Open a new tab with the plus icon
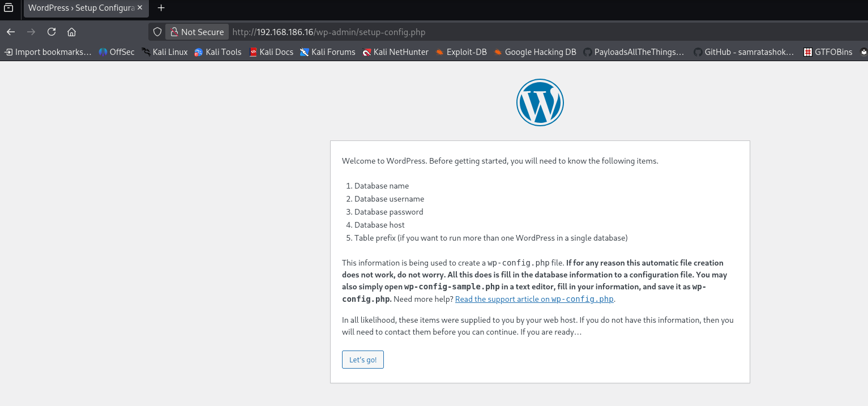The width and height of the screenshot is (868, 406). (161, 8)
